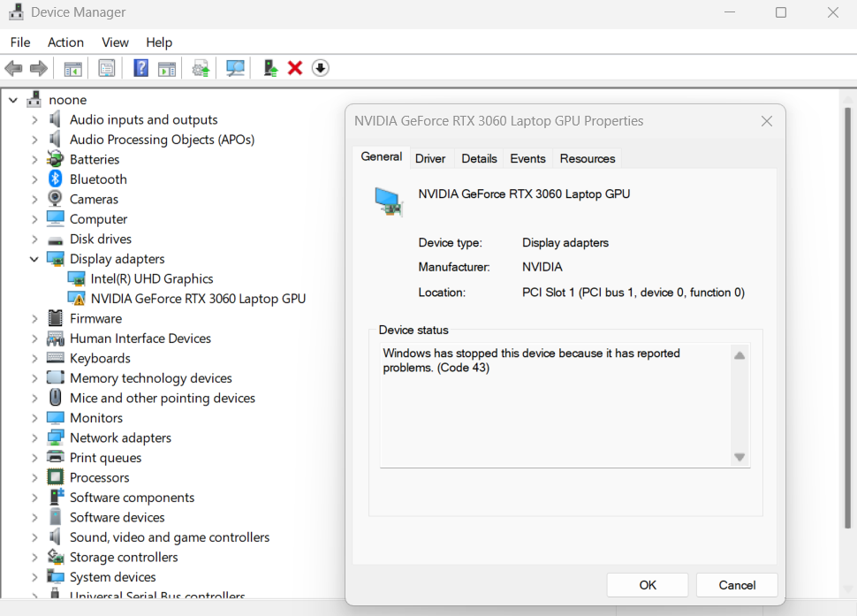Viewport: 857px width, 616px height.
Task: Close the NVIDIA Properties dialog
Action: coord(767,121)
